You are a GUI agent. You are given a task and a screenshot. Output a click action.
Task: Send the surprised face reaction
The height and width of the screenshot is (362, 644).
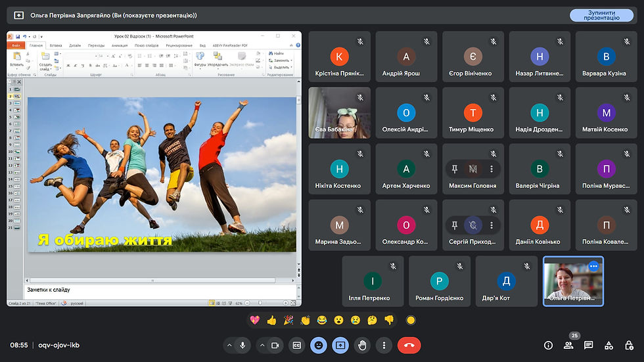click(x=339, y=320)
